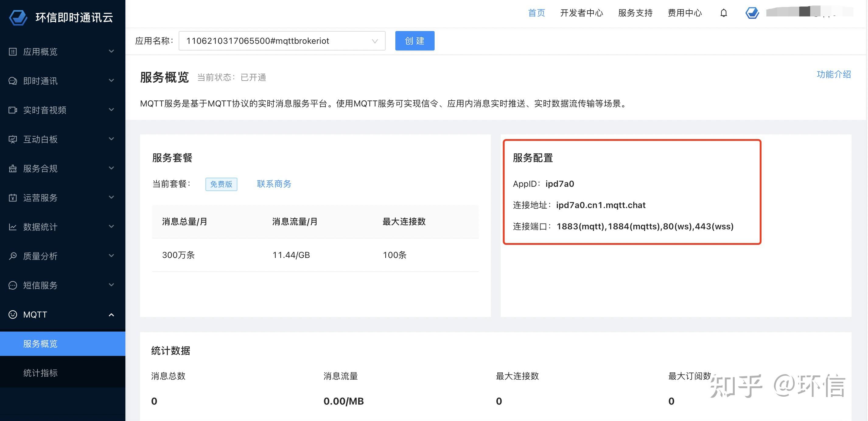Click the 联系商务 link
The width and height of the screenshot is (868, 421).
tap(274, 184)
